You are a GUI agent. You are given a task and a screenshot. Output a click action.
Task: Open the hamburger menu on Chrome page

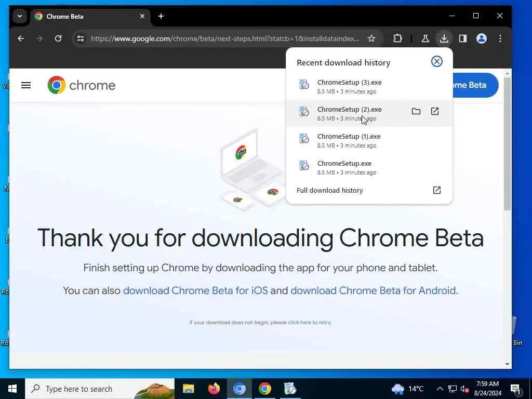[26, 85]
